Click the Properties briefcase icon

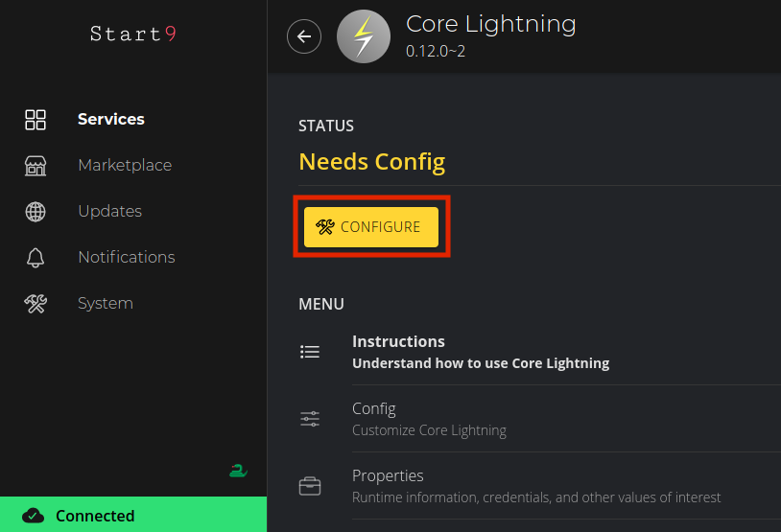click(310, 486)
